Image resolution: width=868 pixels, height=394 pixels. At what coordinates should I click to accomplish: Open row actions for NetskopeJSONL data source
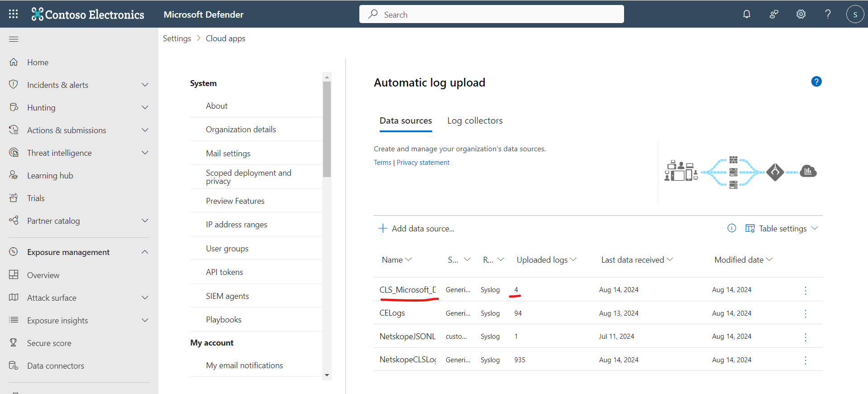pos(806,337)
